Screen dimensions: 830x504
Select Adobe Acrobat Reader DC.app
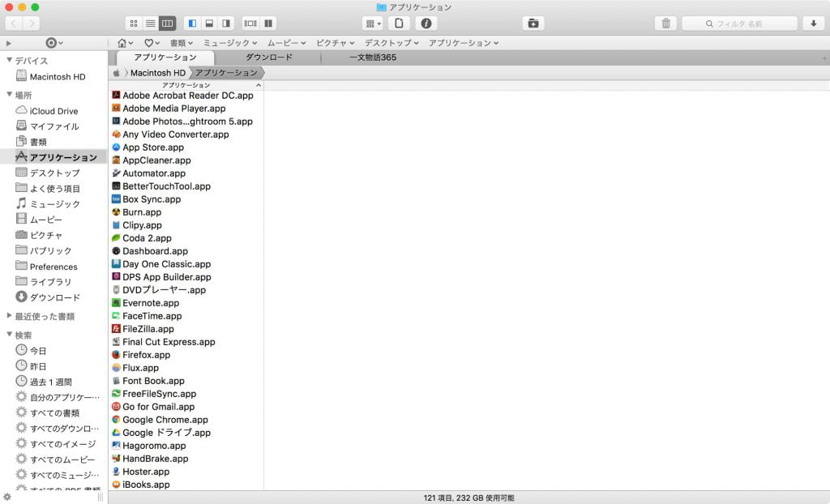(x=186, y=96)
